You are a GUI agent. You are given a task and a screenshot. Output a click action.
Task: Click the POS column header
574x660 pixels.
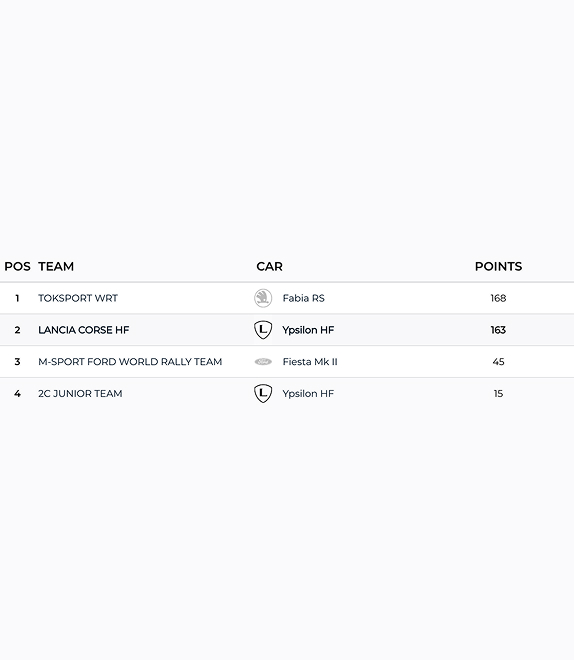coord(17,266)
